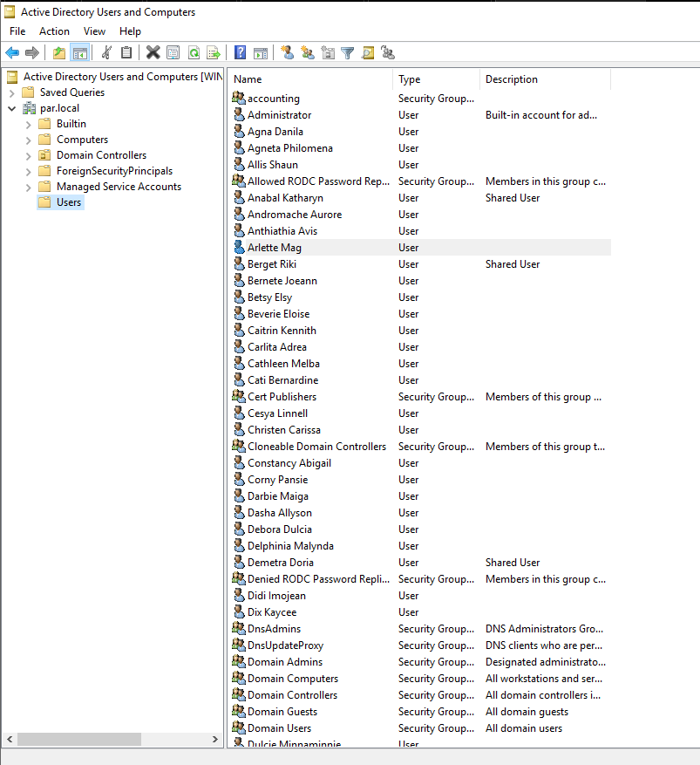Click the Export List icon
This screenshot has width=700, height=765.
214,52
